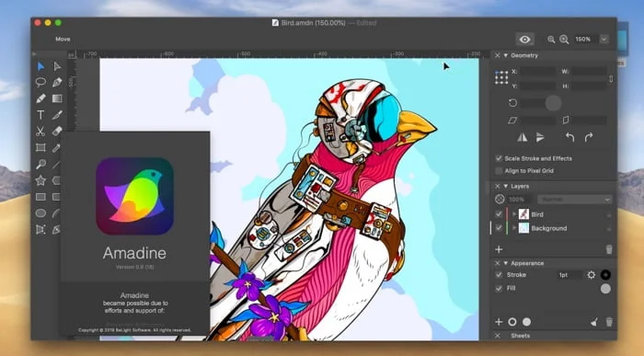The image size is (644, 356).
Task: Select the Arc tool
Action: coord(57,213)
